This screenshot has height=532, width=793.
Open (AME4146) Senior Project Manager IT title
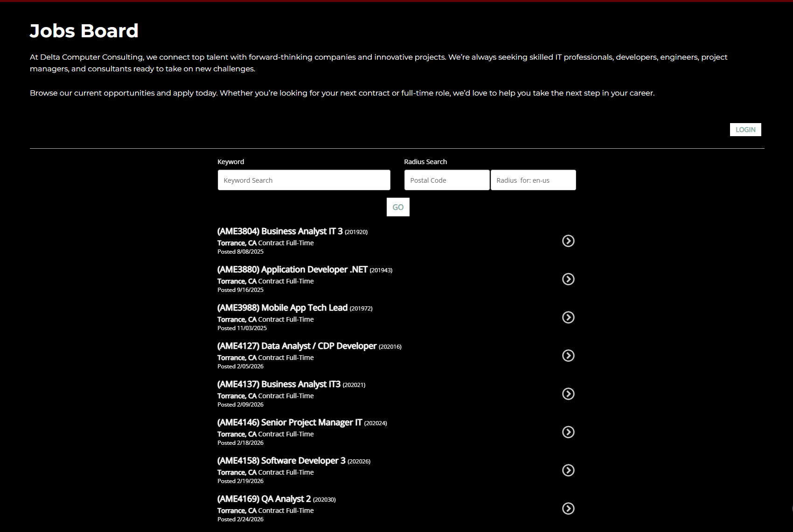pos(290,422)
